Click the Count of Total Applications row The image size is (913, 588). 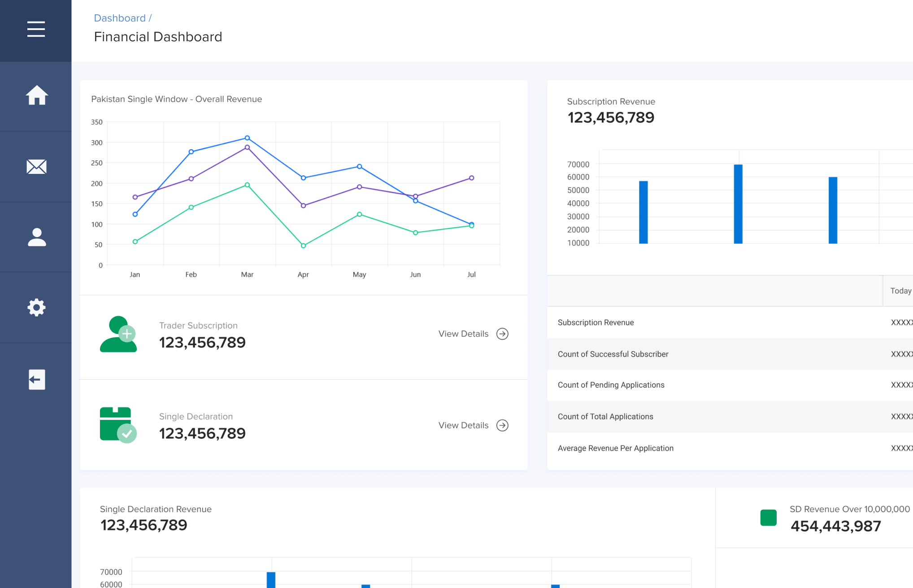pos(730,417)
